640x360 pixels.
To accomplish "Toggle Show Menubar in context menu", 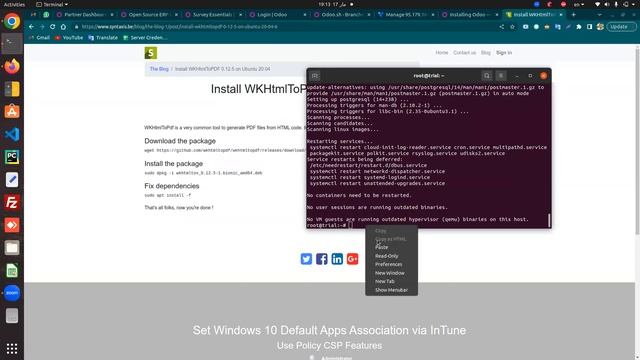I will click(391, 290).
